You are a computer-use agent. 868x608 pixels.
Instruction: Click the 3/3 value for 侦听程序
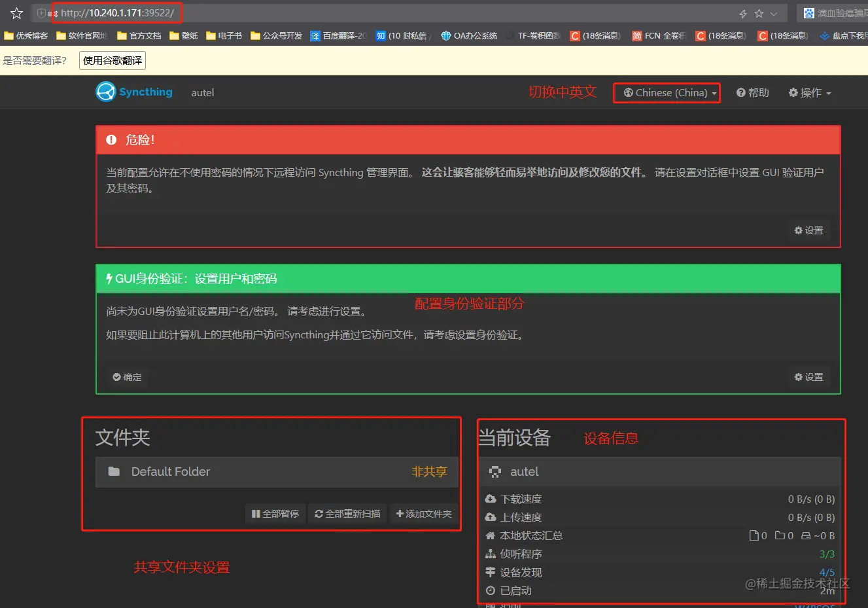[x=827, y=554]
